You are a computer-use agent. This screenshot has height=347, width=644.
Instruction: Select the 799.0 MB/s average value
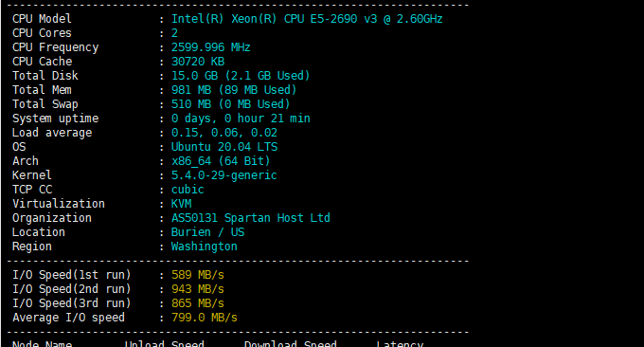click(x=205, y=318)
